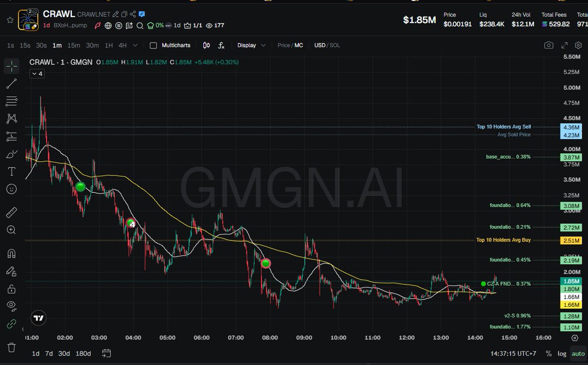Toggle hide all drawings eye icon
Viewport: 588px width, 365px height.
pyautogui.click(x=12, y=306)
